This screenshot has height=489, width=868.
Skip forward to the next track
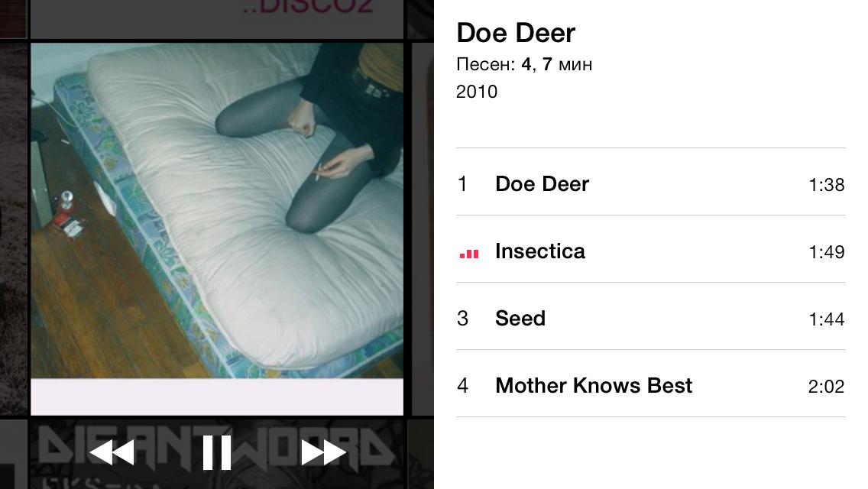[x=323, y=452]
